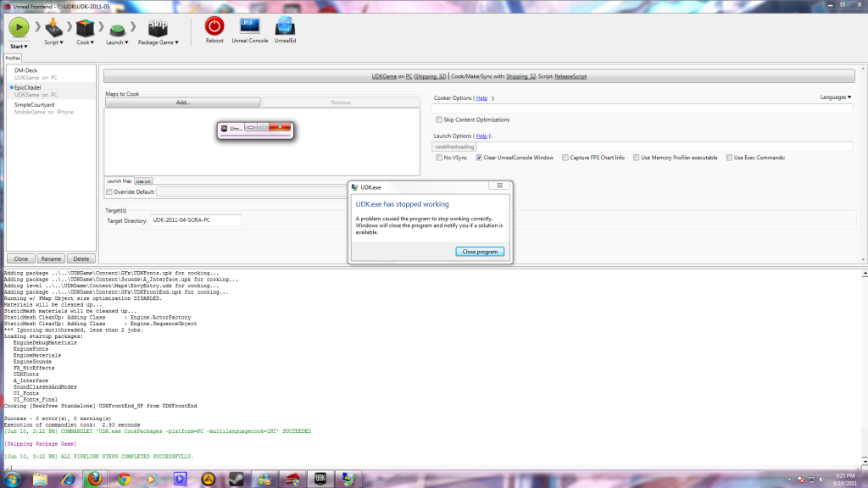The width and height of the screenshot is (868, 488).
Task: Open the Script dropdown menu
Action: point(53,42)
